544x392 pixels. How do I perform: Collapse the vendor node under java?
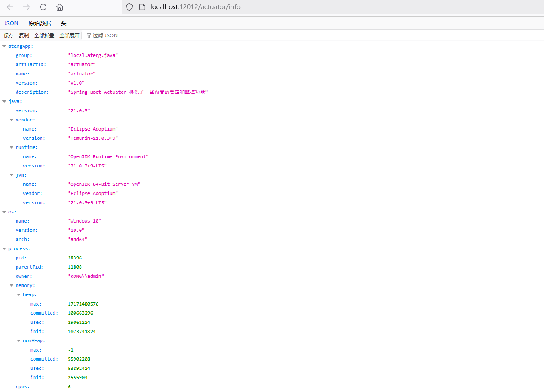coord(12,120)
